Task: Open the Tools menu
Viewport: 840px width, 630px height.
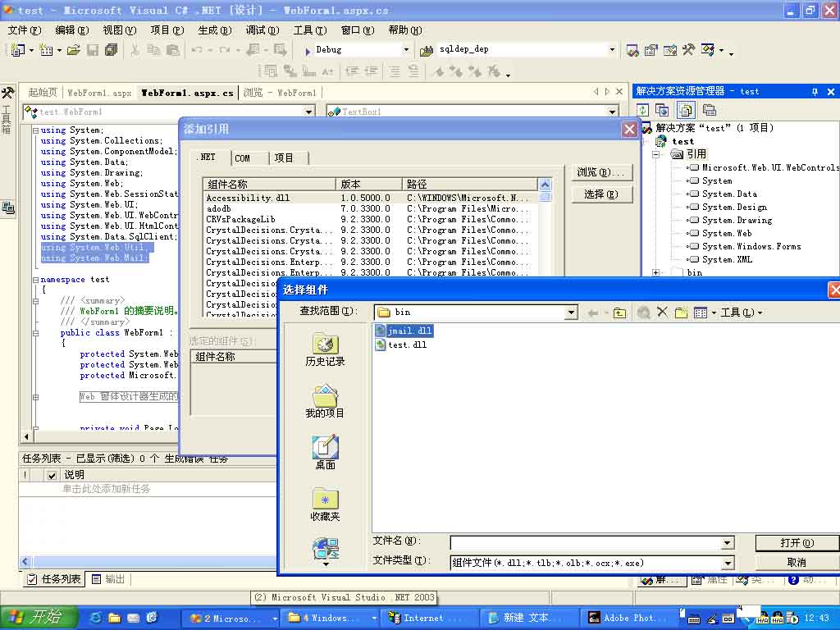Action: (x=309, y=30)
